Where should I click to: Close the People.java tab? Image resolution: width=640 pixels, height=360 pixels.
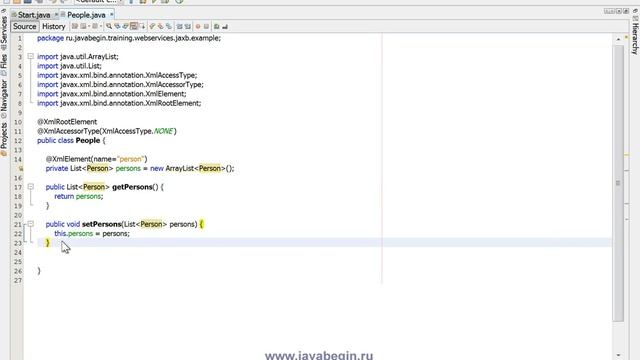pos(111,14)
